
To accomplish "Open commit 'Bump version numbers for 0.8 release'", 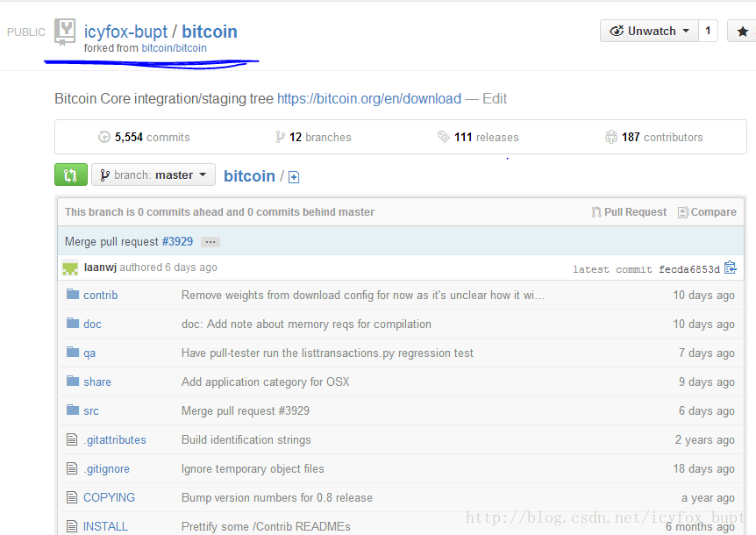I will coord(277,497).
